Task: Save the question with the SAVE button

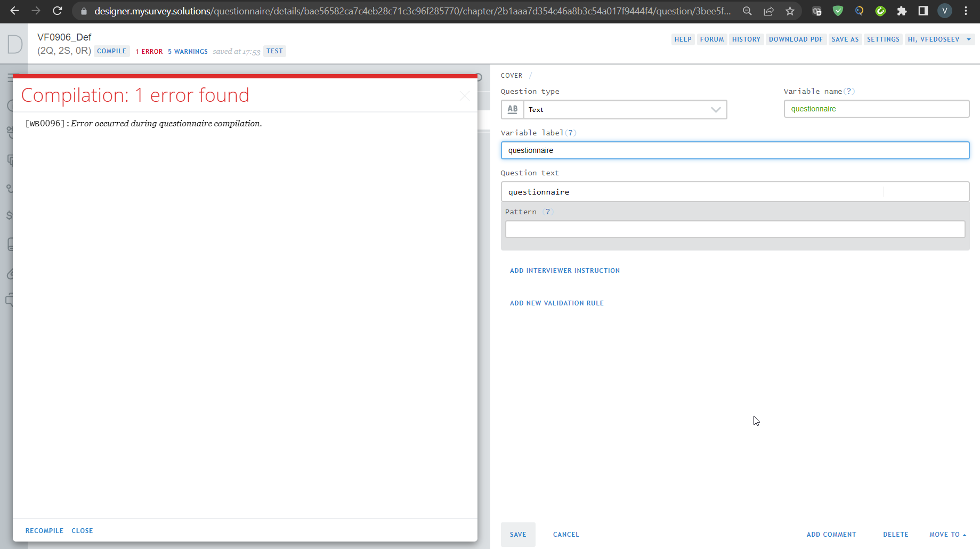Action: pyautogui.click(x=517, y=534)
